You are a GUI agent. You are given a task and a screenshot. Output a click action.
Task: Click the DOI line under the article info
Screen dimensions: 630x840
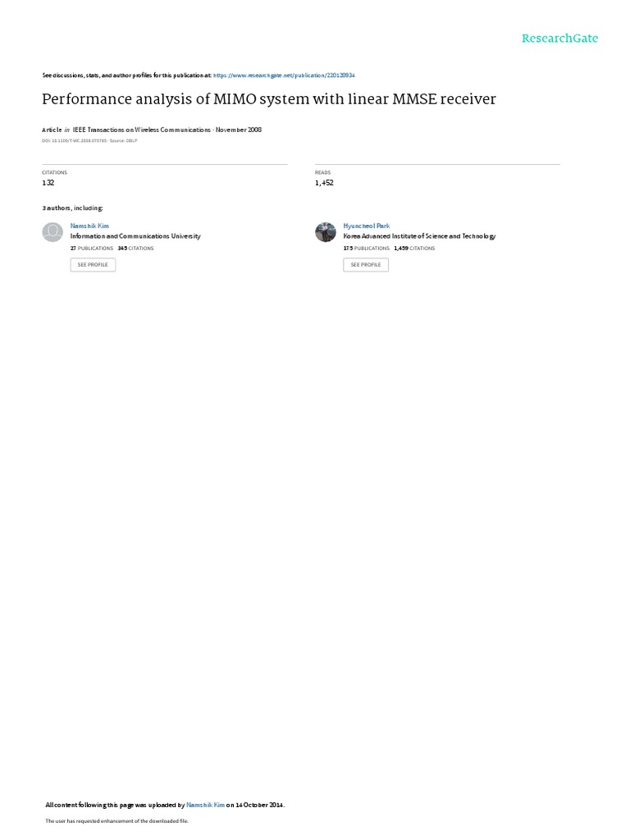(89, 141)
